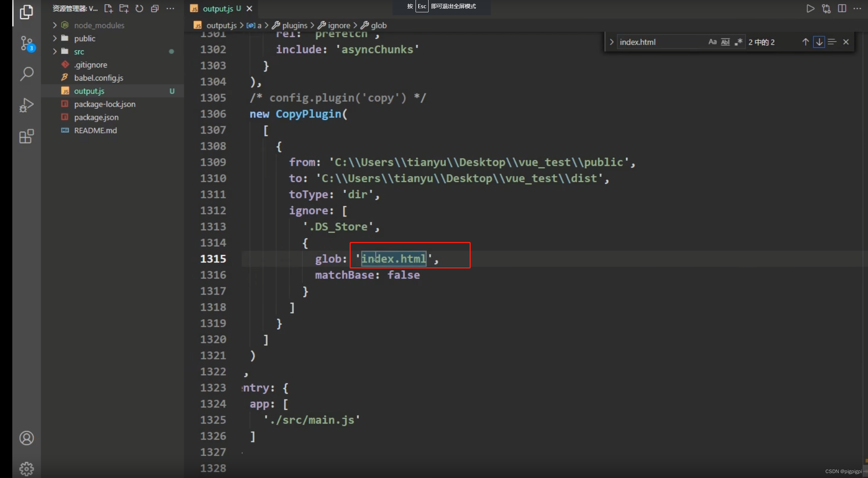
Task: Click highlighted 'index.html' string in code
Action: point(394,259)
